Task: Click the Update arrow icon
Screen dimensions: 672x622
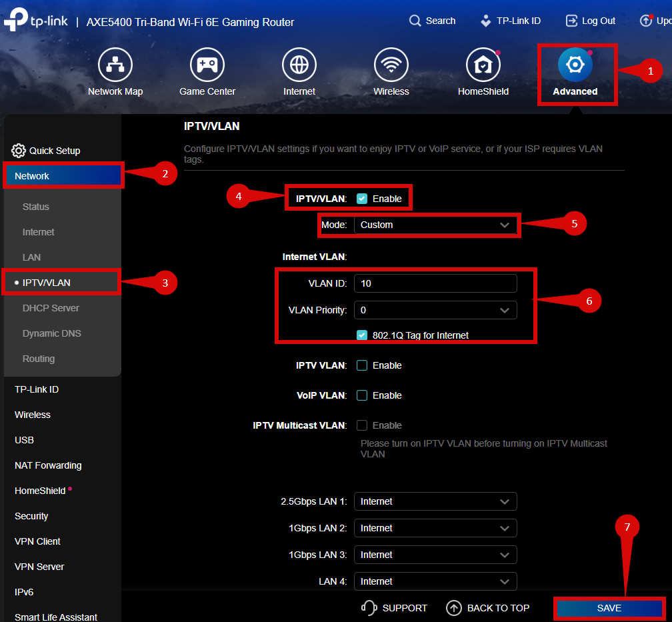Action: pos(646,21)
